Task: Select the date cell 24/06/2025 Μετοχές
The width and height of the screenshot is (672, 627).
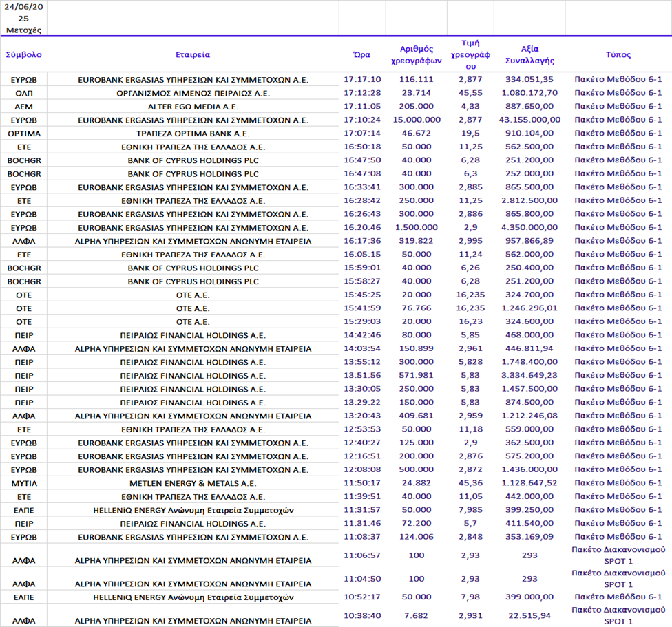Action: 23,19
